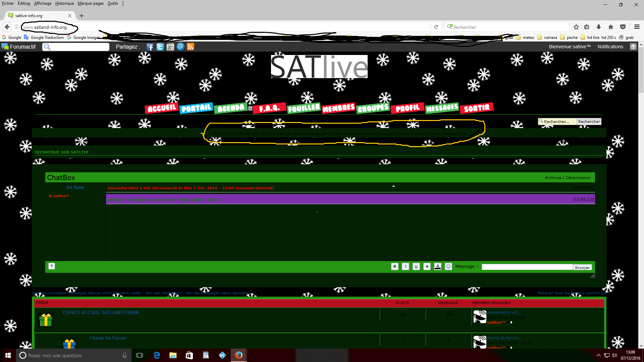This screenshot has width=644, height=362.
Task: Open ESPACE ACCUEIL SATLAND FORUM
Action: [x=101, y=312]
